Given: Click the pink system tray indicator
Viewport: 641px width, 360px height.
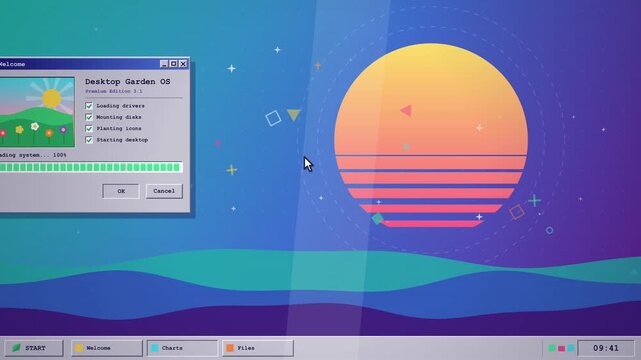Looking at the screenshot, I should [561, 348].
